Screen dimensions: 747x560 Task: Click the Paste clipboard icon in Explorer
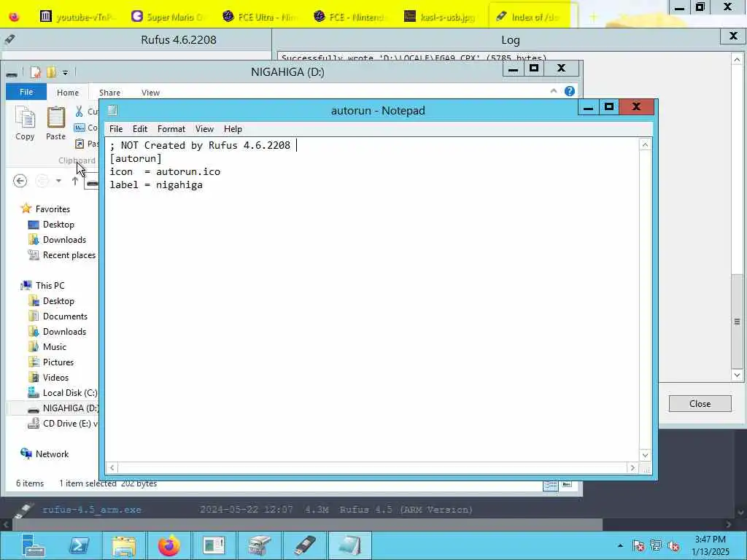55,117
